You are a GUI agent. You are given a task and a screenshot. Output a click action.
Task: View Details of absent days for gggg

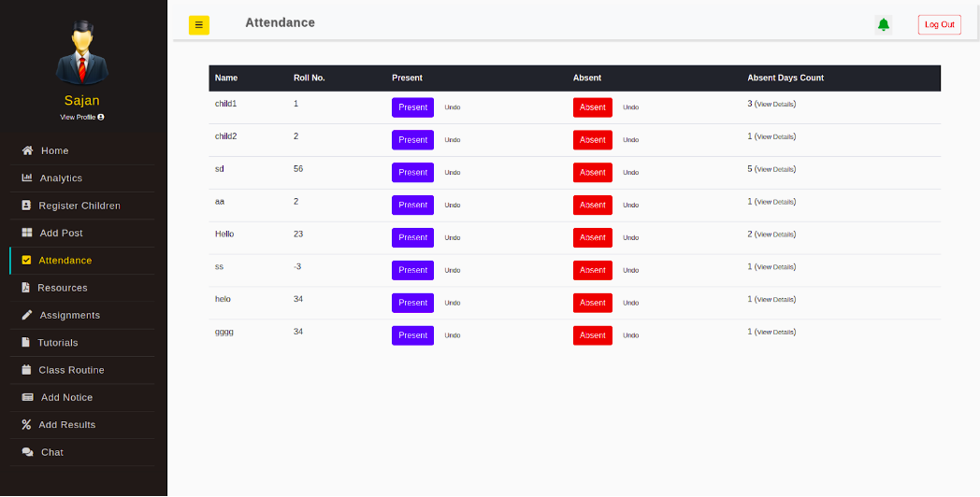tap(775, 333)
